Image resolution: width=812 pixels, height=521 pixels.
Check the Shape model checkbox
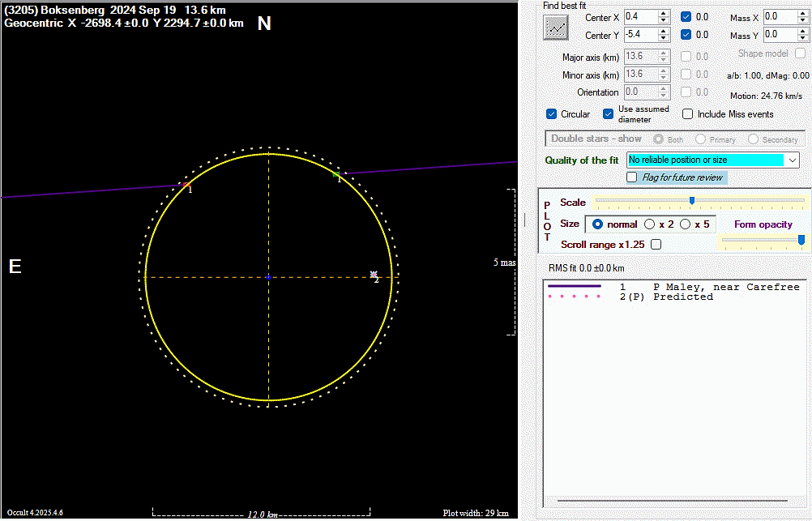(800, 53)
